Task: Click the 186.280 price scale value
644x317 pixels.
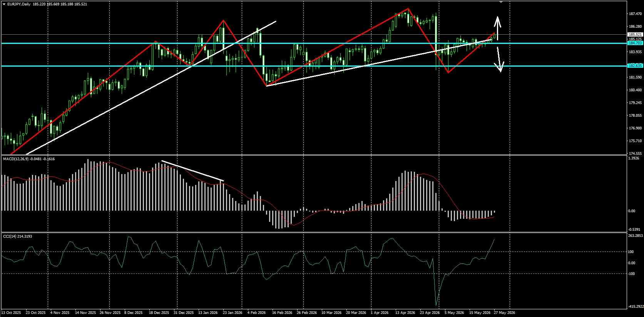Action: (x=635, y=27)
